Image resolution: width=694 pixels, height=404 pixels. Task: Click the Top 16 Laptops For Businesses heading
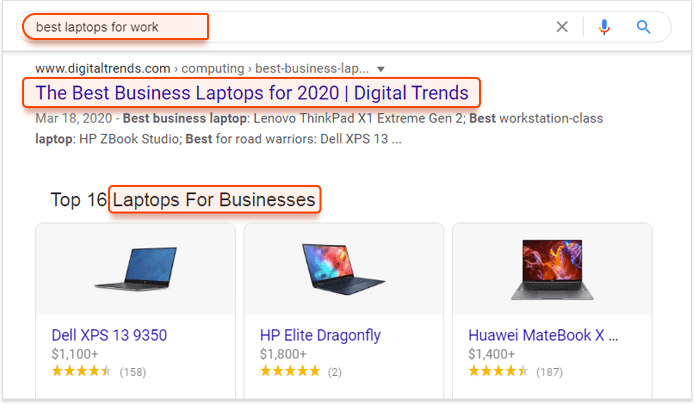pyautogui.click(x=183, y=200)
